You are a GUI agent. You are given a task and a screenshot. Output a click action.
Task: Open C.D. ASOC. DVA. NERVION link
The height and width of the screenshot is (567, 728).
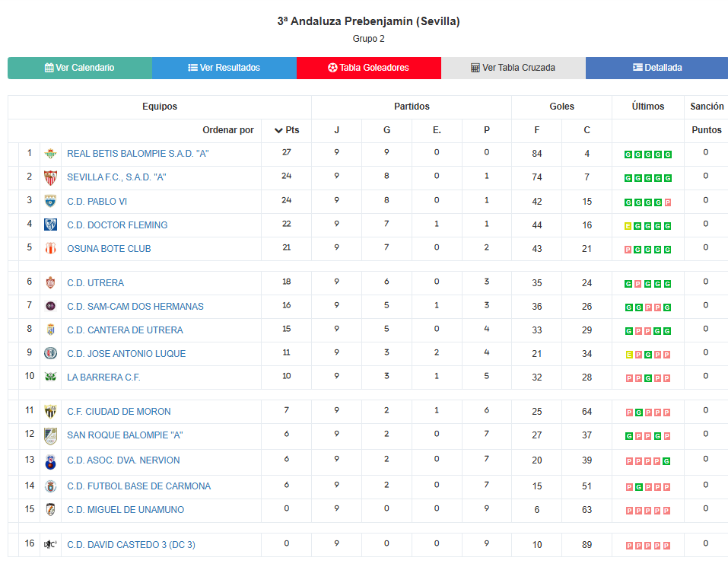[123, 460]
